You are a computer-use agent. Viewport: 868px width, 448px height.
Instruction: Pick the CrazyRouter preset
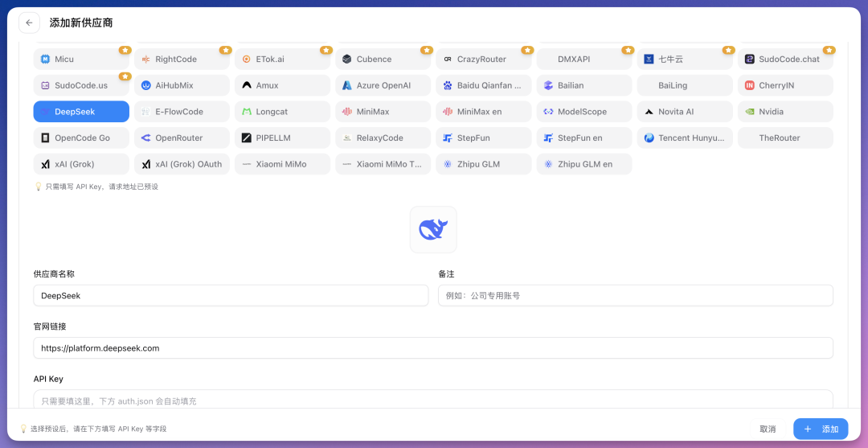pyautogui.click(x=484, y=60)
